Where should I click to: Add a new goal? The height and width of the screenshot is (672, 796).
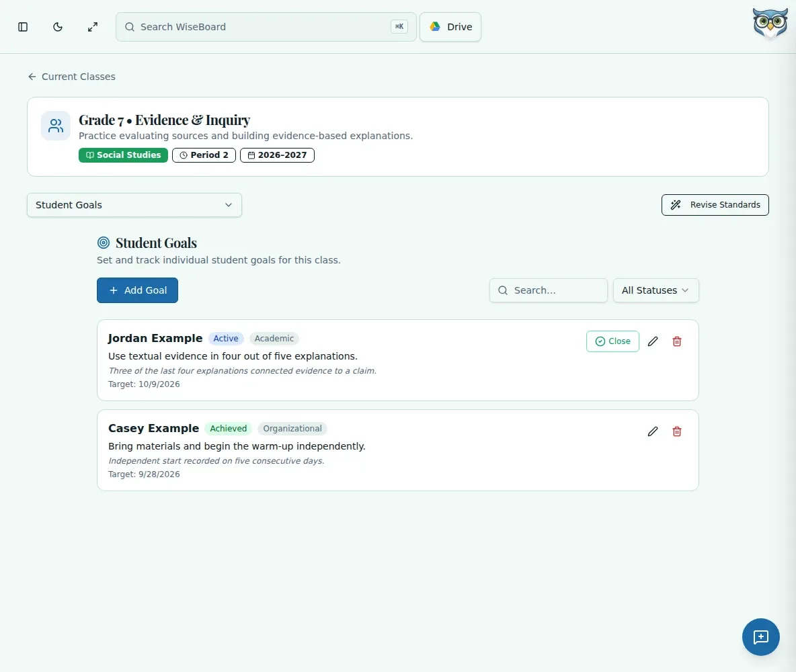138,290
